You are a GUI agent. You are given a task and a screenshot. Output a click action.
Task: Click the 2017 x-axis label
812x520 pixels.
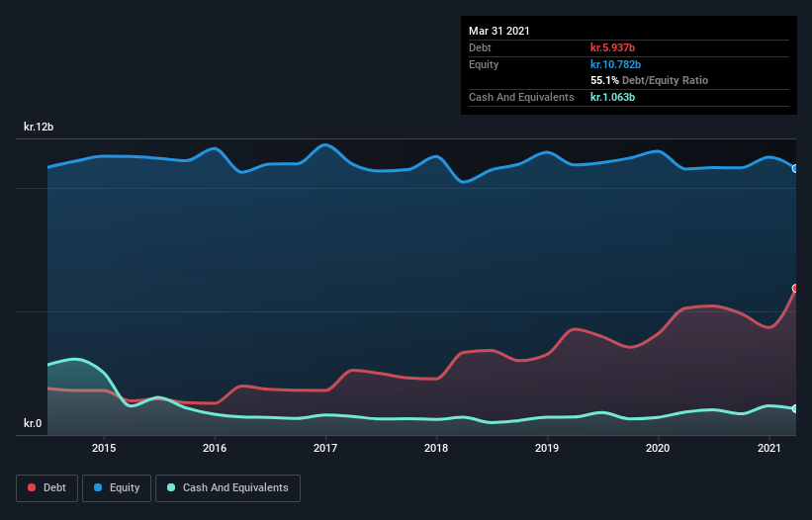click(x=325, y=448)
